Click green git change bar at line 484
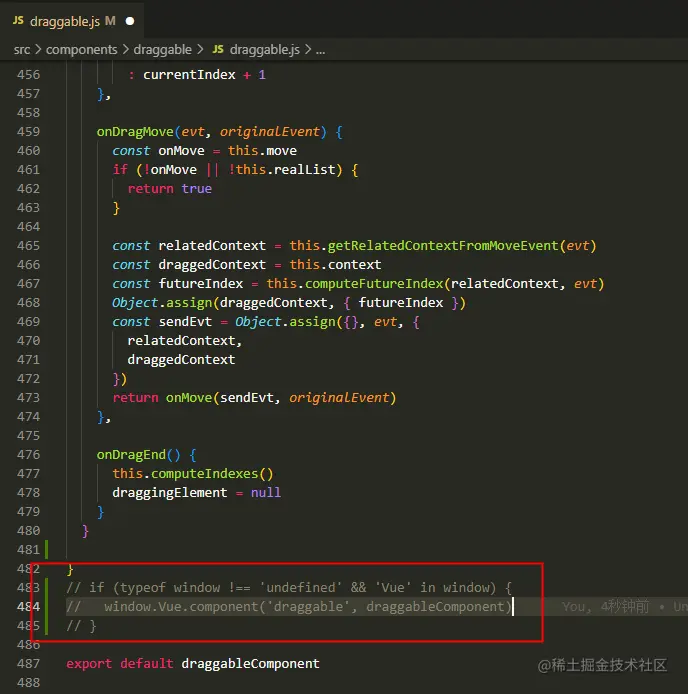This screenshot has width=688, height=694. click(46, 606)
